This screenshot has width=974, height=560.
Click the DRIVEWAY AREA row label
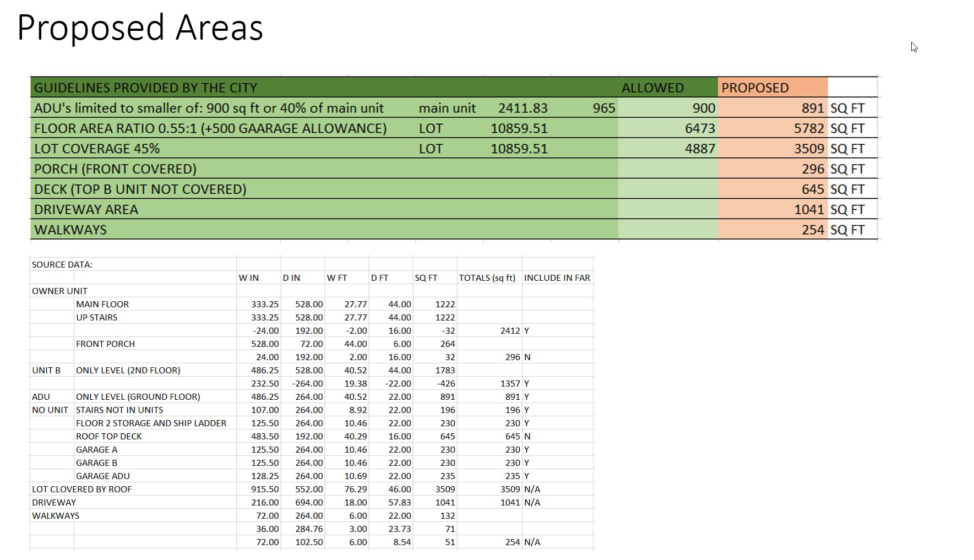pos(86,210)
